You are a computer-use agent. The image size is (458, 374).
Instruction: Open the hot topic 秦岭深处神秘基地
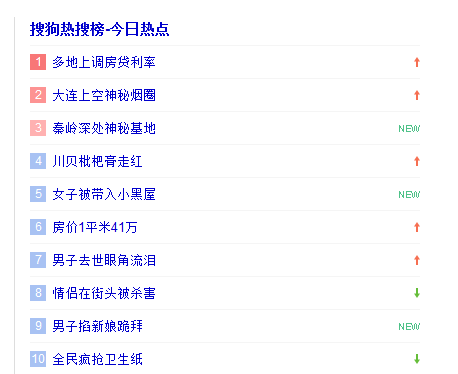click(104, 128)
